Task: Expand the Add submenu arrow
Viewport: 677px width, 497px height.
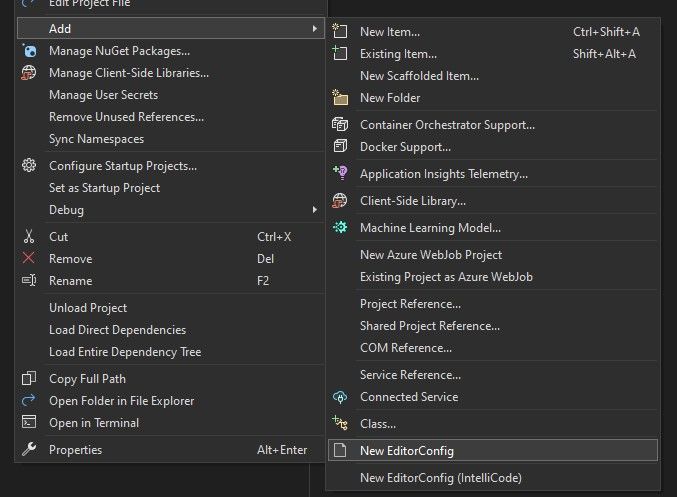Action: coord(315,28)
